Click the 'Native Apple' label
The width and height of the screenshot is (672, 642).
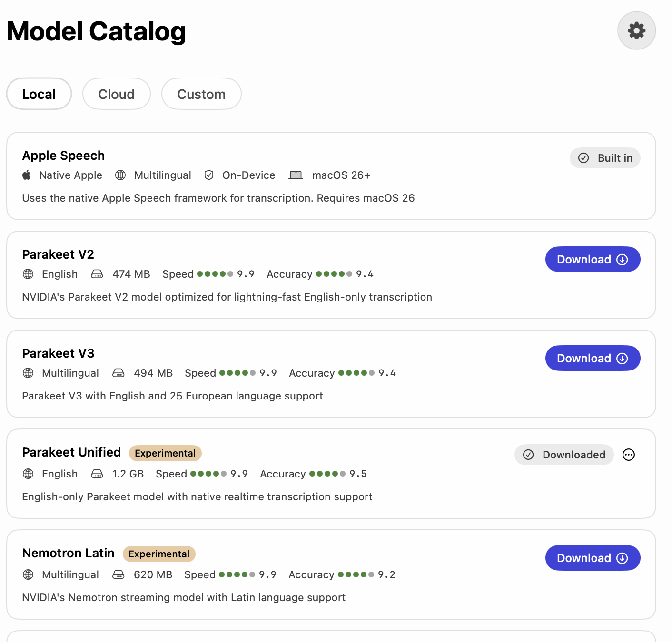pos(70,175)
